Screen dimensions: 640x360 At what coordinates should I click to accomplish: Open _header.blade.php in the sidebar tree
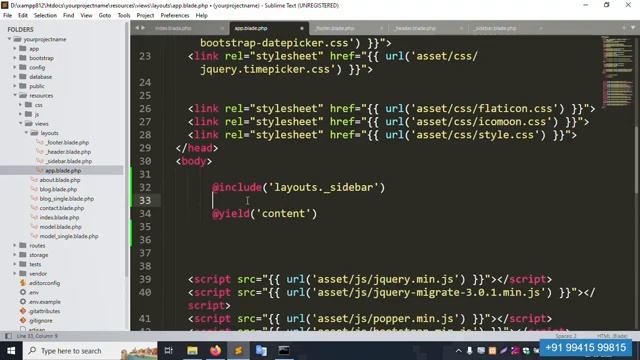tap(68, 152)
